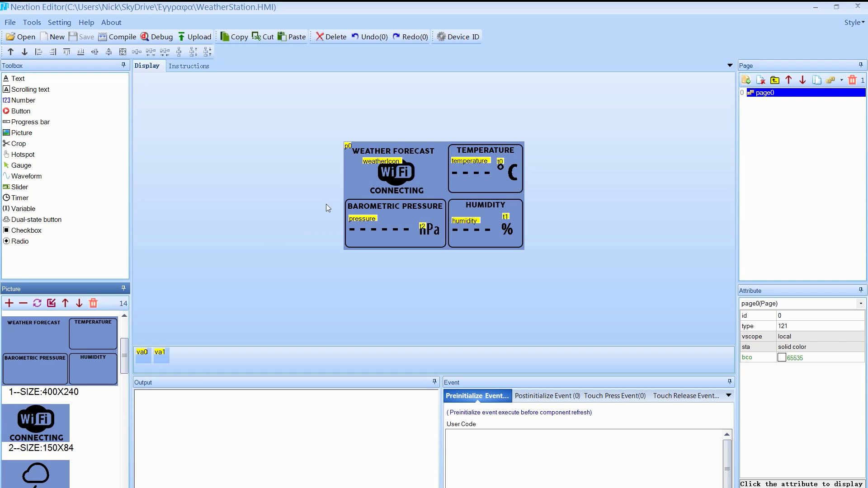Click add picture plus icon
The height and width of the screenshot is (488, 868).
pos(9,303)
